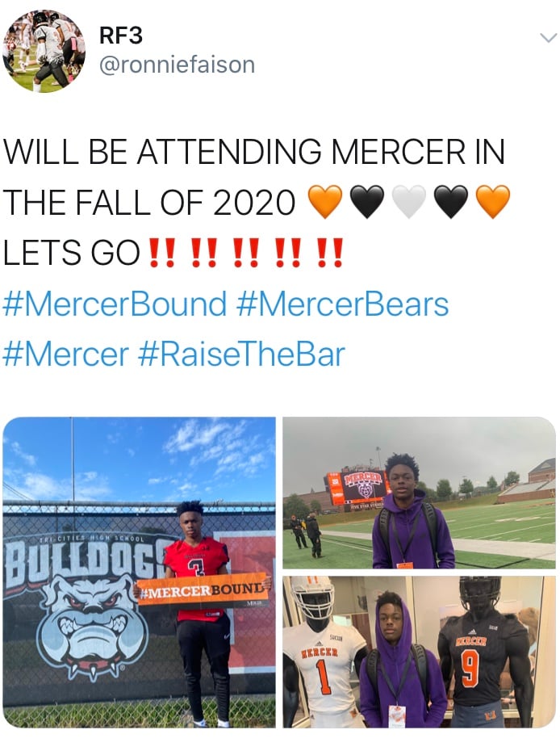Open the #RaiseTheBar hashtag
Image resolution: width=560 pixels, height=751 pixels.
click(x=242, y=355)
